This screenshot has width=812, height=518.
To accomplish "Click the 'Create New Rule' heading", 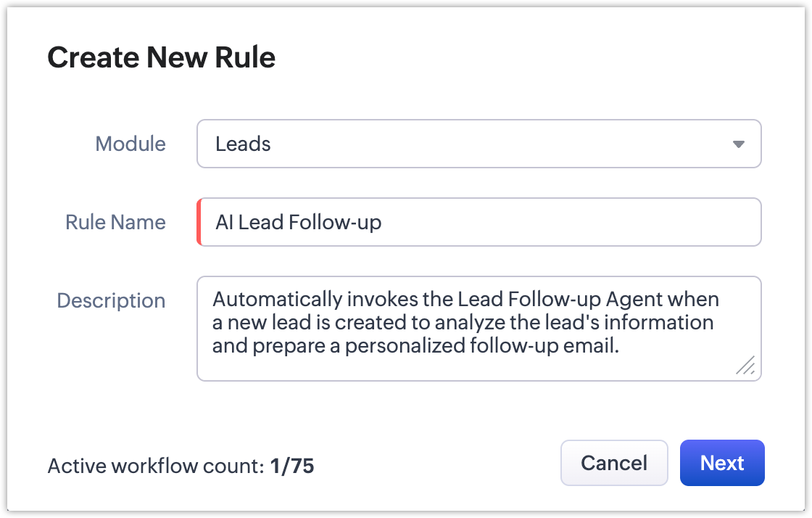I will [162, 57].
